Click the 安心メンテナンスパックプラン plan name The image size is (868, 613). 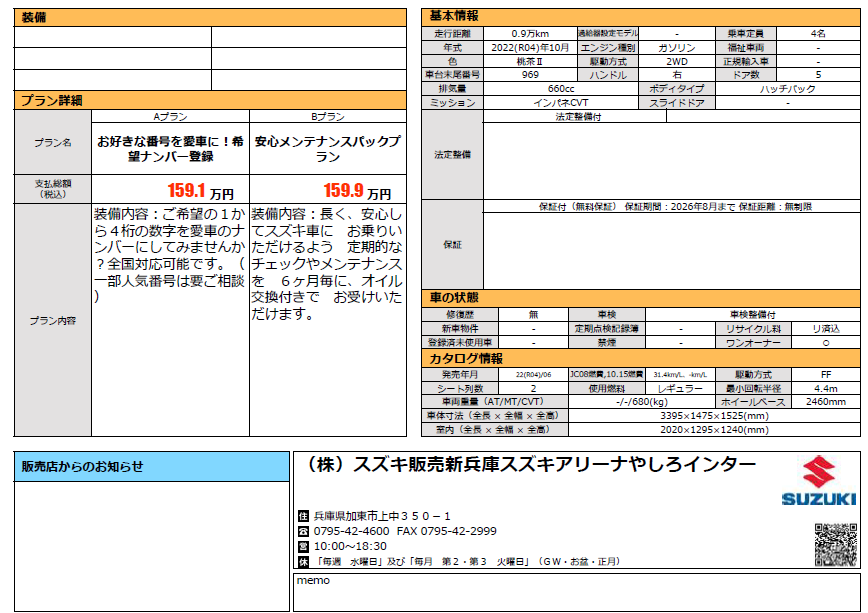click(328, 150)
